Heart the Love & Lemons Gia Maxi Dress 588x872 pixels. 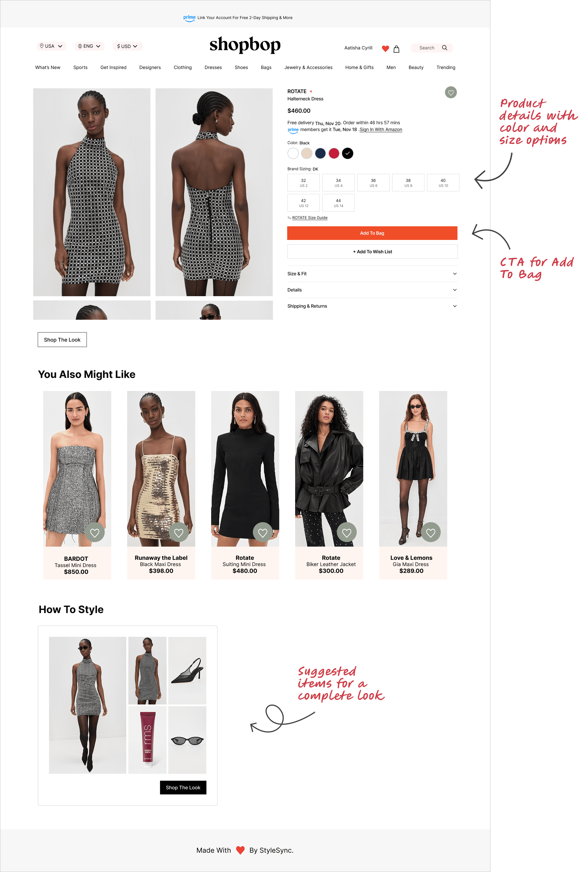[x=431, y=532]
